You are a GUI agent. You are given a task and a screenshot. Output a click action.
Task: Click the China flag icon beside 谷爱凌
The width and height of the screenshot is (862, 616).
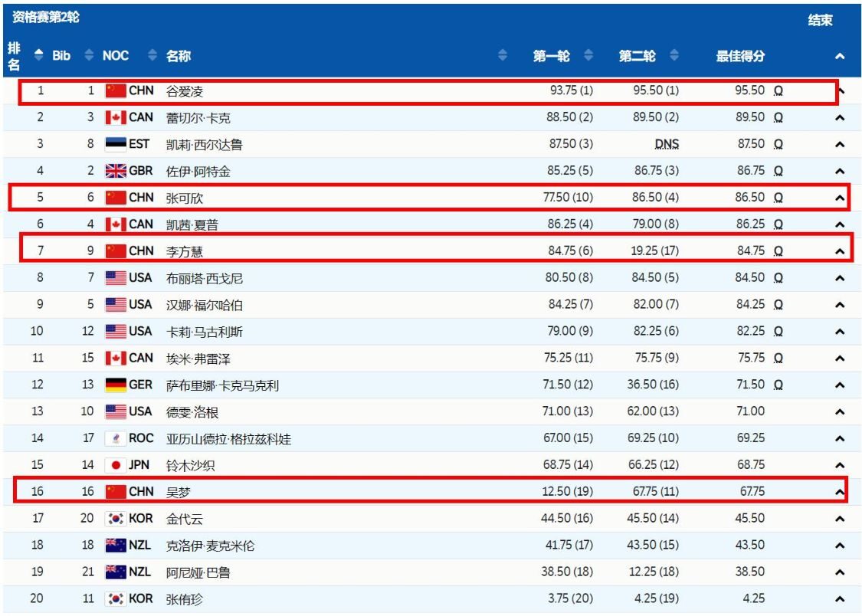coord(115,90)
